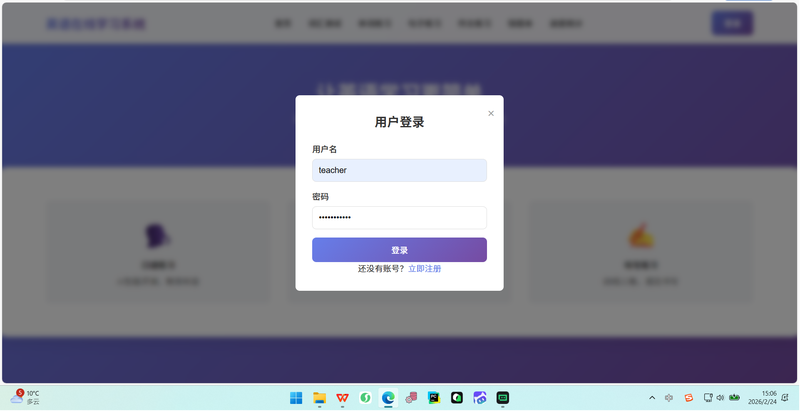Open the green S-swirl app in taskbar
The image size is (800, 411).
pos(365,398)
